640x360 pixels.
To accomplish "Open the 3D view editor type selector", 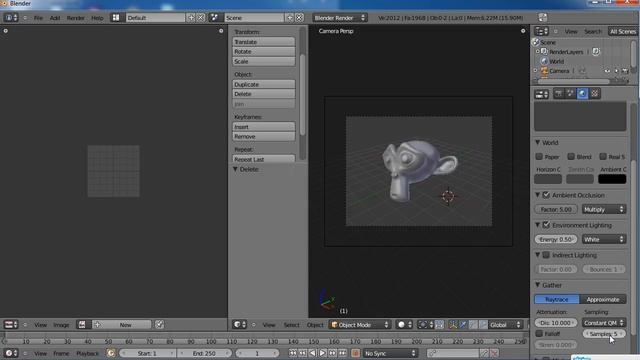I will point(240,324).
